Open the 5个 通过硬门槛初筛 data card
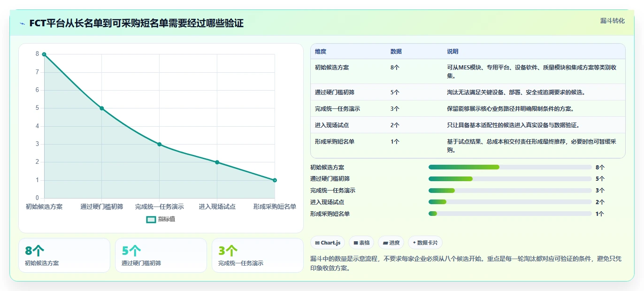 pyautogui.click(x=161, y=255)
